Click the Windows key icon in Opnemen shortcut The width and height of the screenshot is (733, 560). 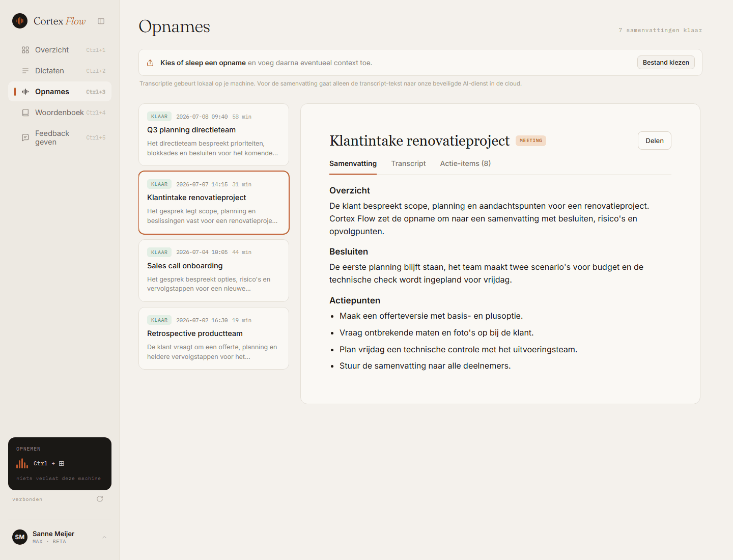tap(62, 464)
